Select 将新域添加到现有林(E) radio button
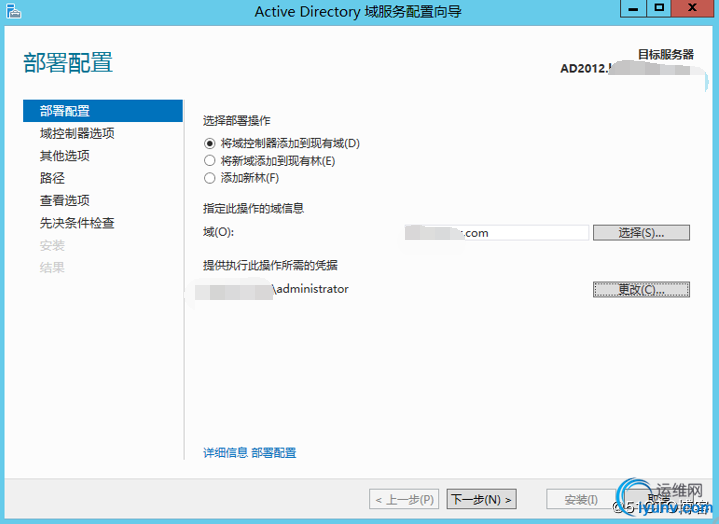Viewport: 719px width, 524px height. pos(210,161)
